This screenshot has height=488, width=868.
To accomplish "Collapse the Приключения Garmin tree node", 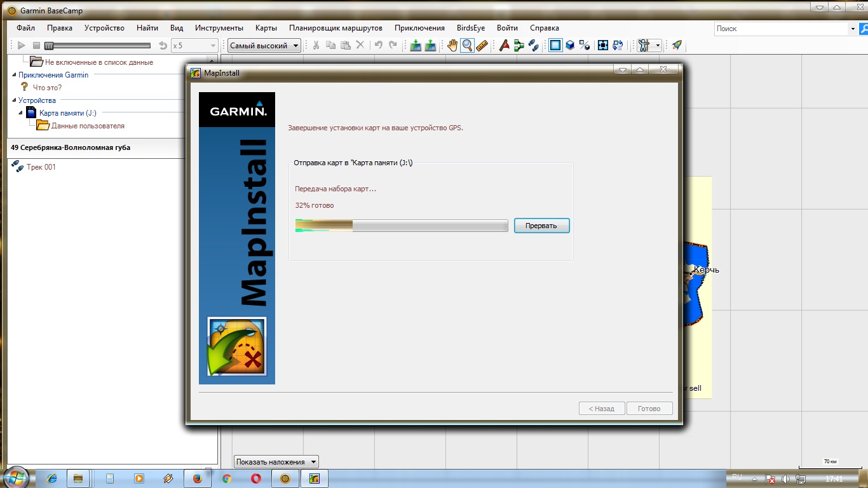I will tap(14, 75).
